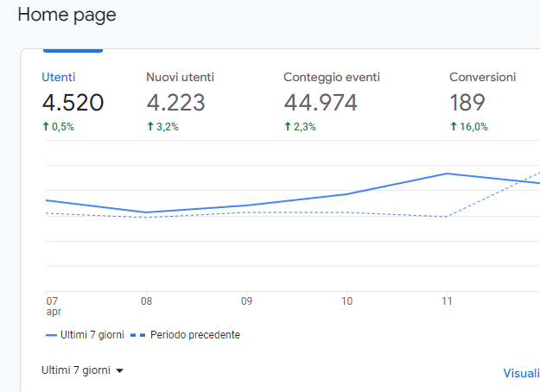Click the 09 date axis label
The width and height of the screenshot is (540, 392).
(x=246, y=301)
